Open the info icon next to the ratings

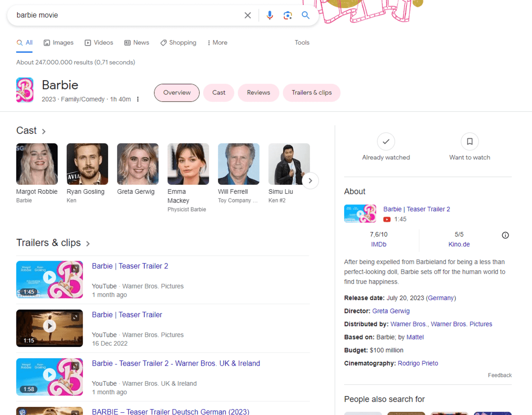tap(505, 235)
